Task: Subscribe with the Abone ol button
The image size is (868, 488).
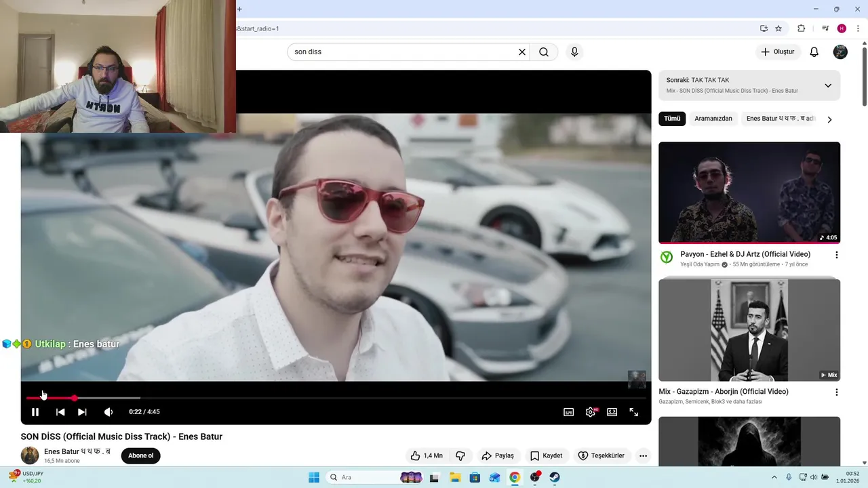Action: click(x=141, y=455)
